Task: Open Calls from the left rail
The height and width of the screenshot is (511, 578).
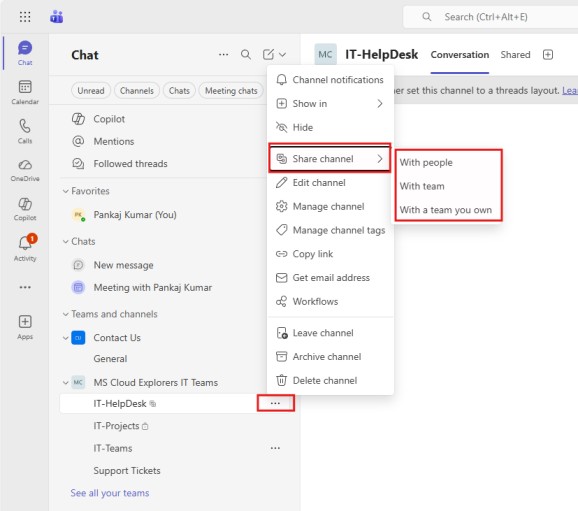Action: click(x=25, y=131)
